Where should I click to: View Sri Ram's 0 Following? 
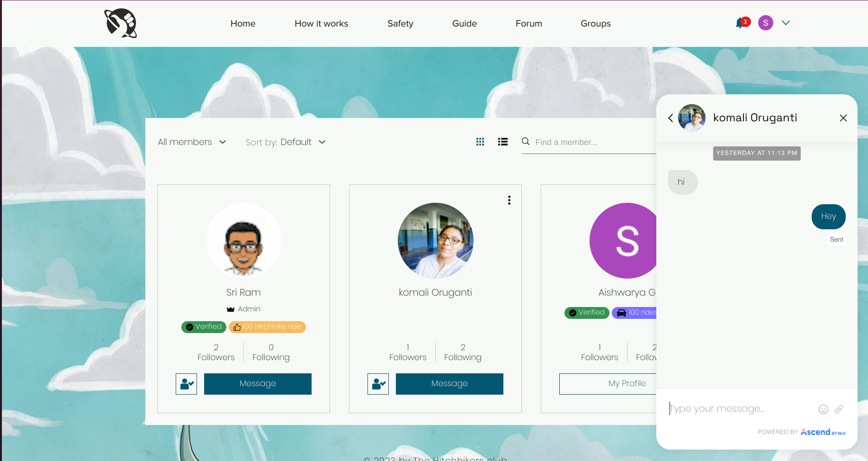coord(271,352)
